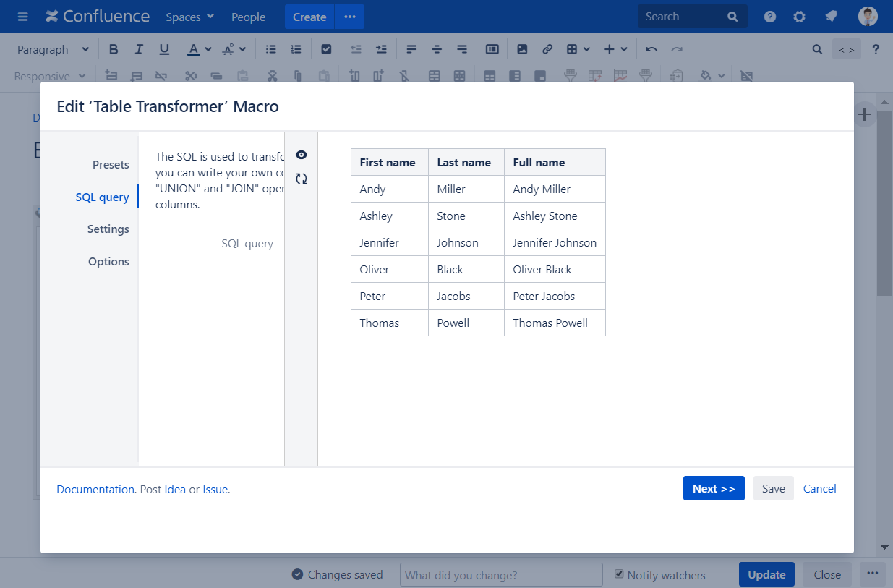The height and width of the screenshot is (588, 893).
Task: Click the 'What did you change?' input field
Action: coord(500,574)
